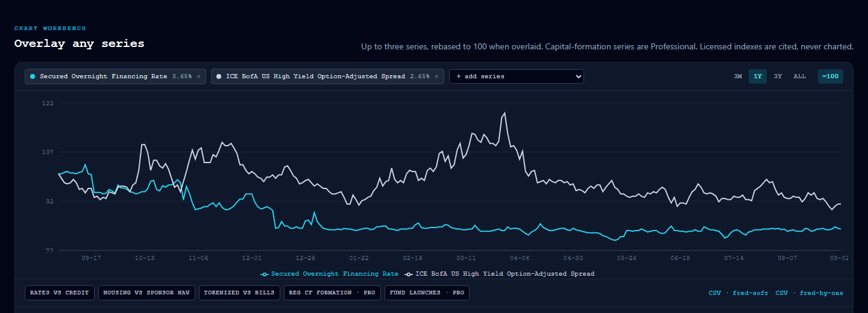Toggle the ICE BofA High Yield legend entry
The height and width of the screenshot is (313, 868).
point(500,274)
